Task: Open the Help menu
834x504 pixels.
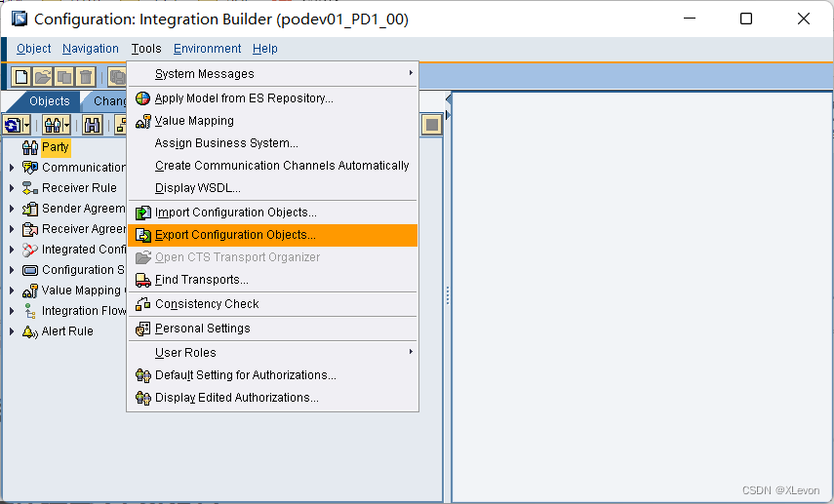Action: tap(265, 49)
